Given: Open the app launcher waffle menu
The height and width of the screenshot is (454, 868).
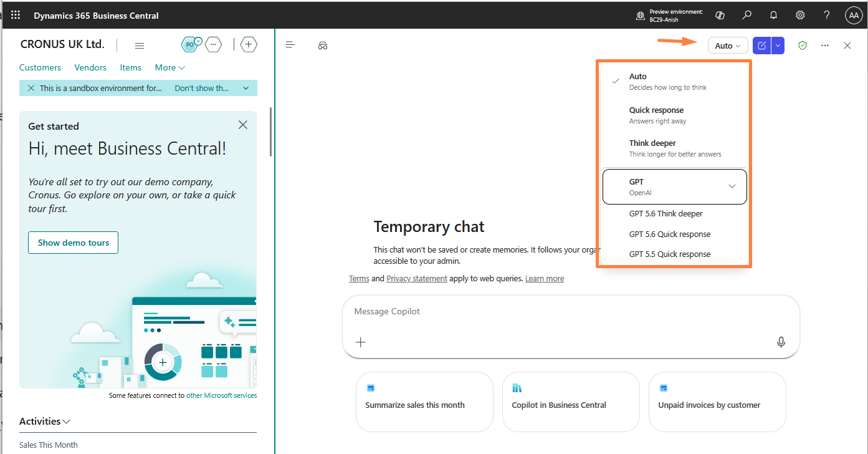Looking at the screenshot, I should [16, 15].
